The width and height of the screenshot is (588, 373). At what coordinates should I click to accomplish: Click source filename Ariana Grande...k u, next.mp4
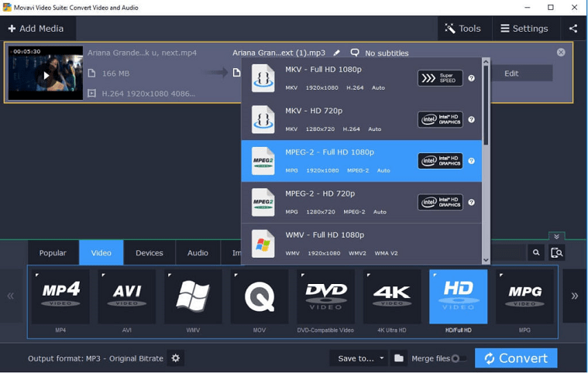[142, 53]
